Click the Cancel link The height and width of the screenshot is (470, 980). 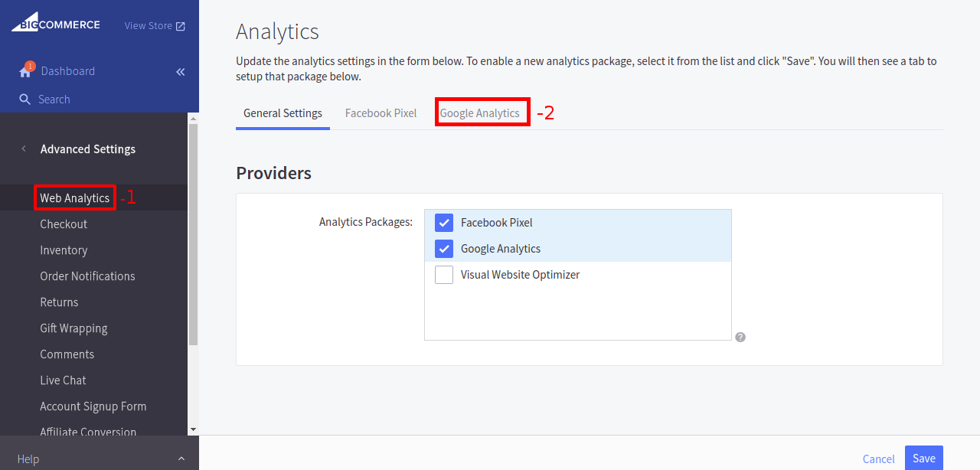click(878, 459)
